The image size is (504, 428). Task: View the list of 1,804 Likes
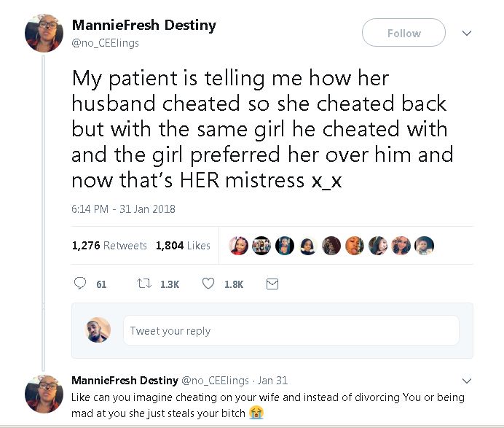[x=183, y=246]
